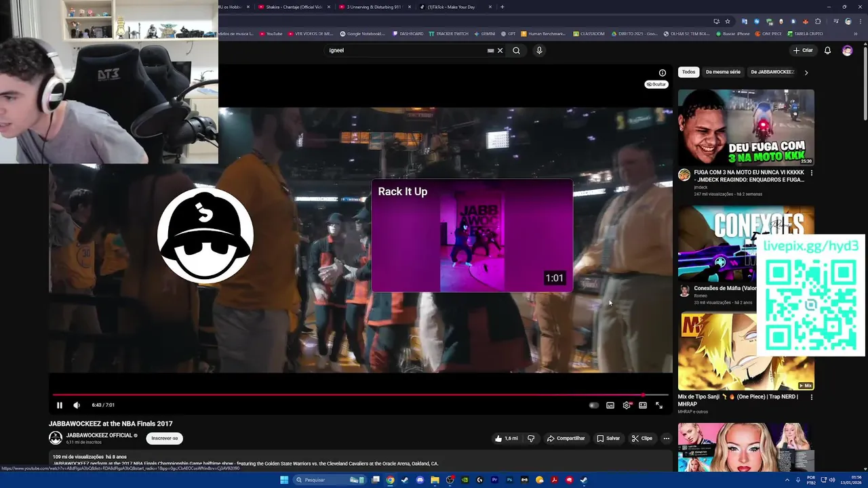Screen dimensions: 868x488
Task: Open a new browser tab with plus
Action: click(502, 7)
